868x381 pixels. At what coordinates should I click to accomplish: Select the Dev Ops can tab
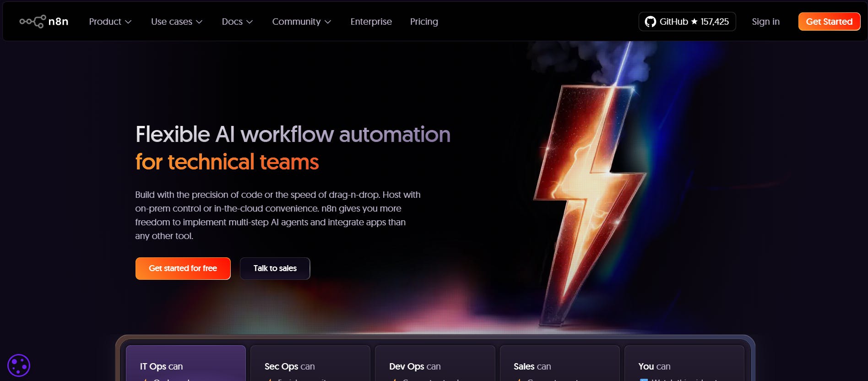(x=435, y=364)
